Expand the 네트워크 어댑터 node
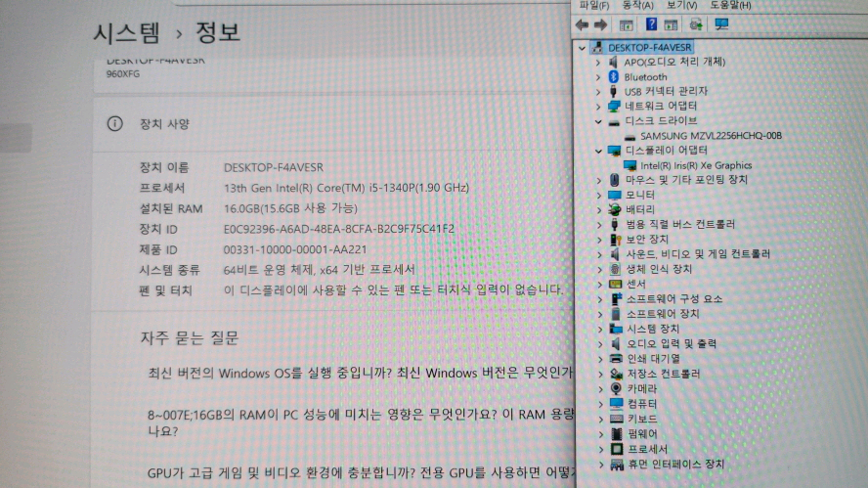The height and width of the screenshot is (488, 868). pyautogui.click(x=598, y=107)
